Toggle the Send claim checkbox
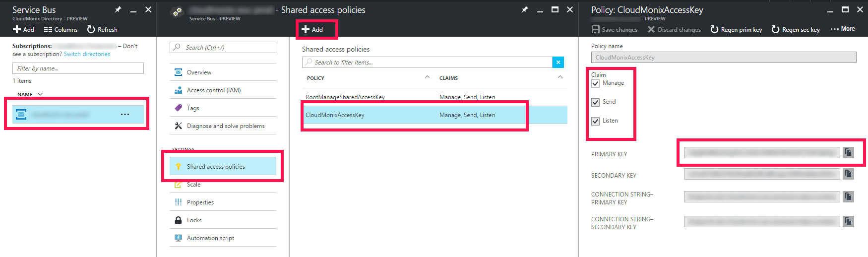The height and width of the screenshot is (257, 868). tap(596, 102)
